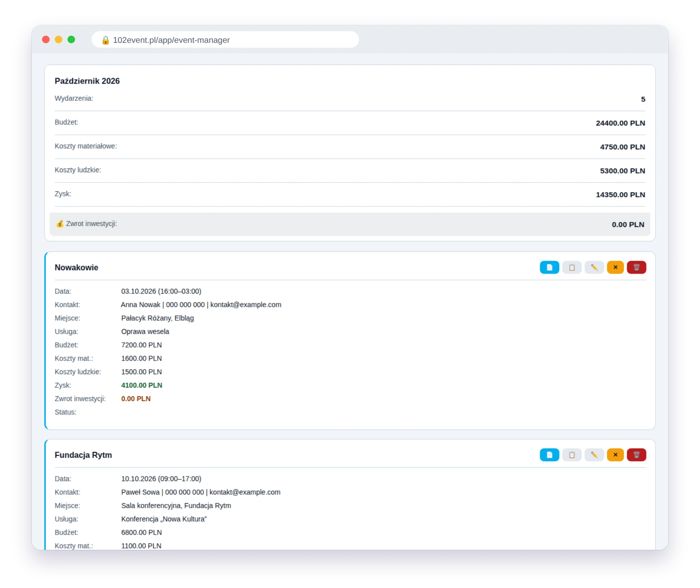Click the money bag icon by Zwrot inwestycji
Screen dimensions: 700x588
pos(60,224)
